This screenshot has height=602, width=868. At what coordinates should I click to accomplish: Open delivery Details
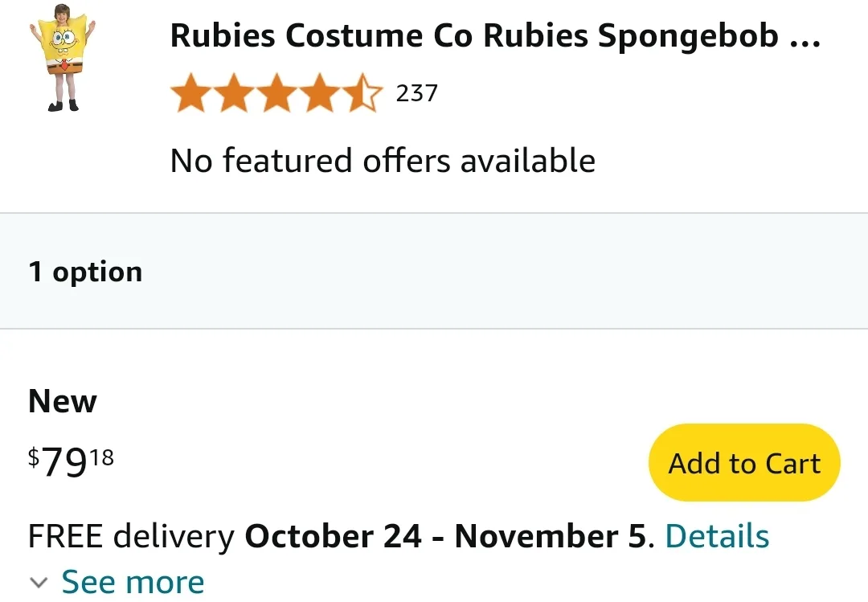pyautogui.click(x=717, y=535)
